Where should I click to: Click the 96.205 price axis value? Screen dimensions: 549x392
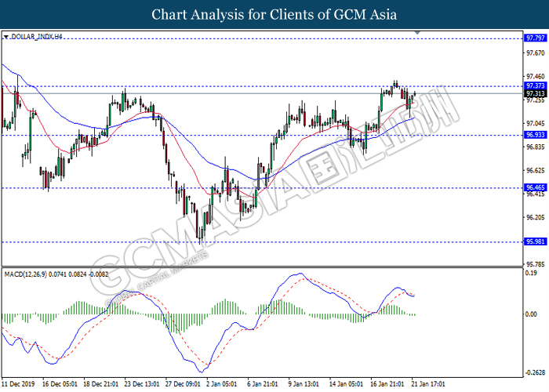point(536,217)
